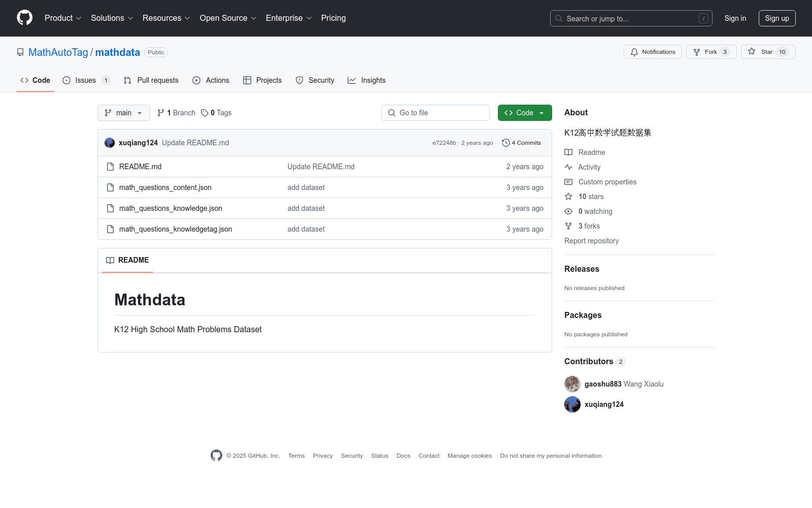The width and height of the screenshot is (812, 508).
Task: Open xuqiang124 contributor avatar in Contributors
Action: 572,404
